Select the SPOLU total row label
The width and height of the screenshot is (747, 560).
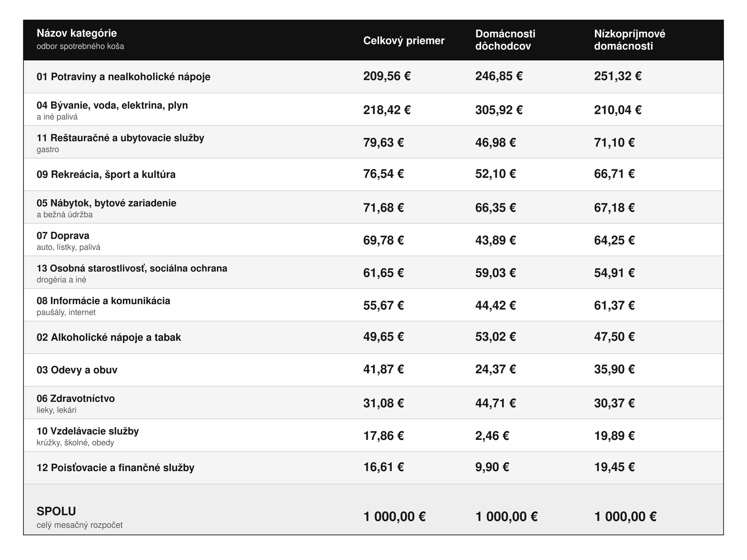56,511
